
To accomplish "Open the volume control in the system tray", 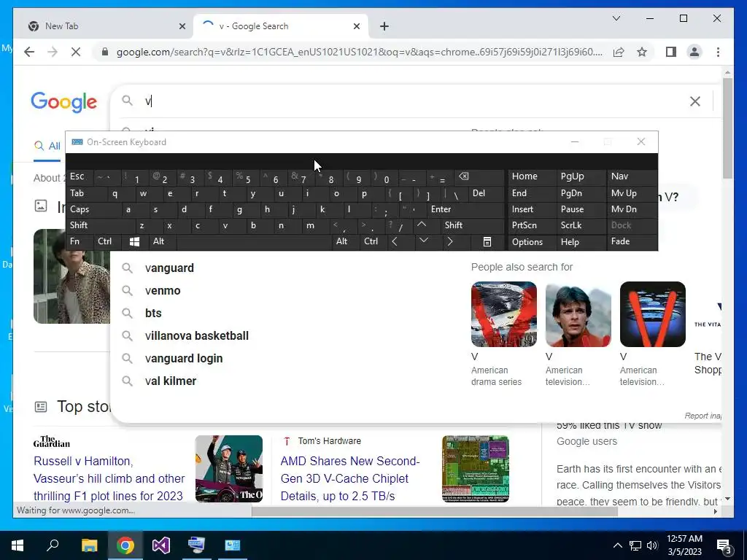I will [652, 545].
